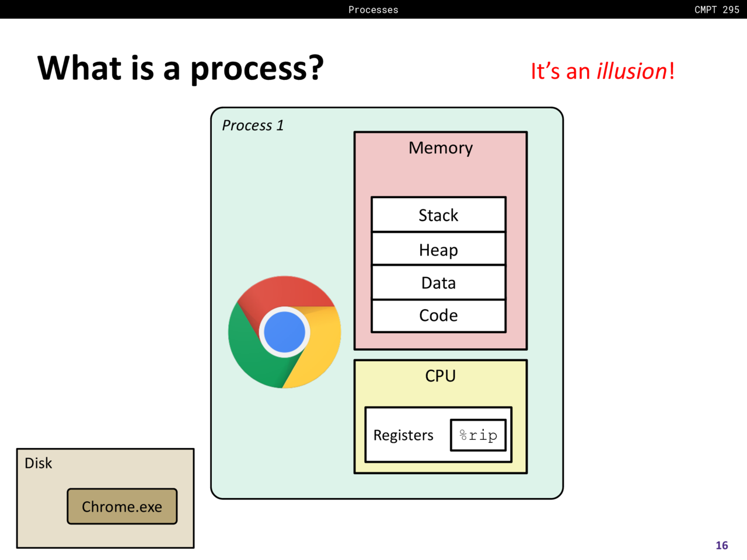The height and width of the screenshot is (560, 747).
Task: Click the blue center of Chrome logo
Action: click(x=285, y=332)
